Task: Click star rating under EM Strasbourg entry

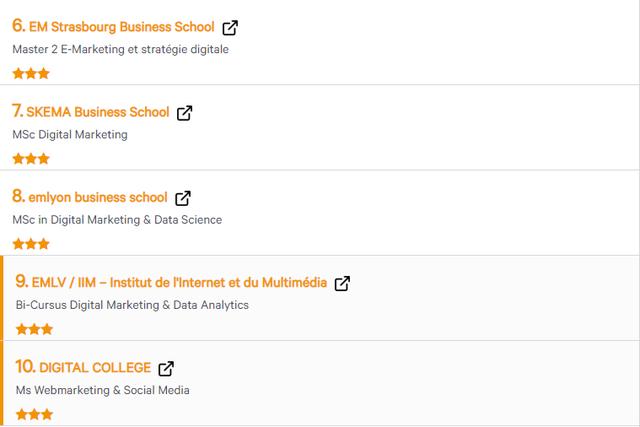Action: (x=31, y=73)
